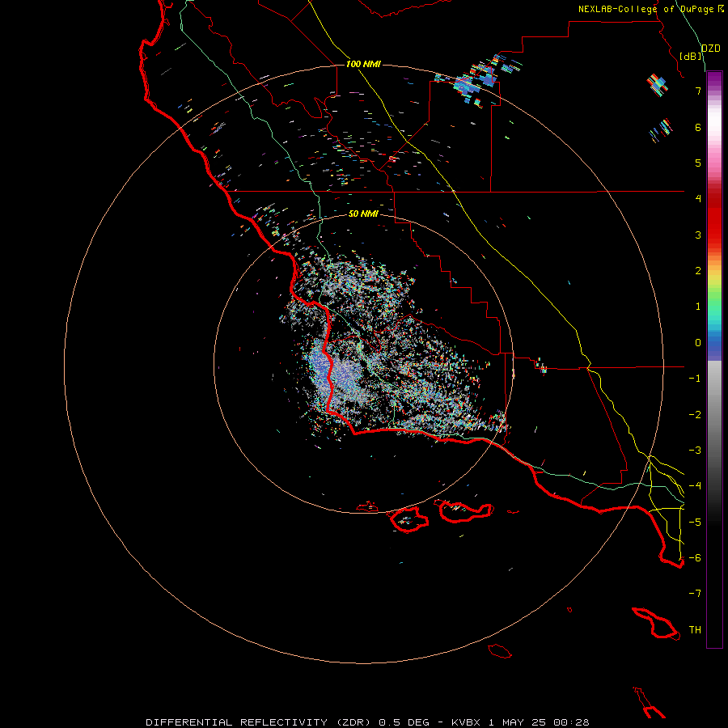
Task: Select the 5 dB scale label
Action: tap(698, 163)
